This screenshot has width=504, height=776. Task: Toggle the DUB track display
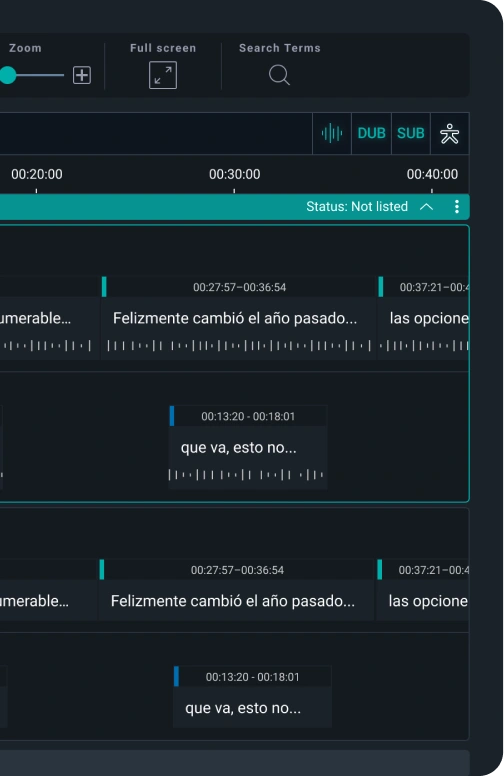(x=371, y=134)
